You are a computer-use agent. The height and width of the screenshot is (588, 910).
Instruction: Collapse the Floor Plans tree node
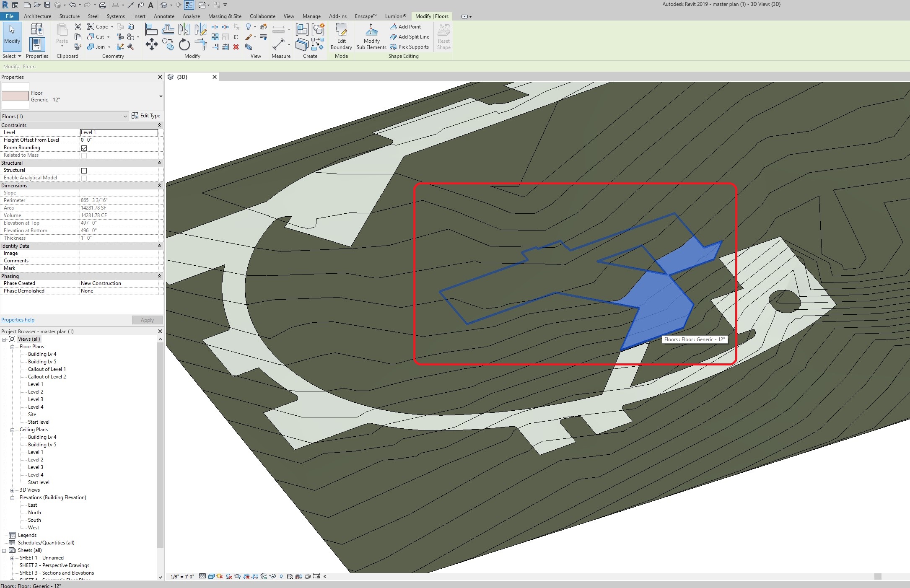[13, 347]
